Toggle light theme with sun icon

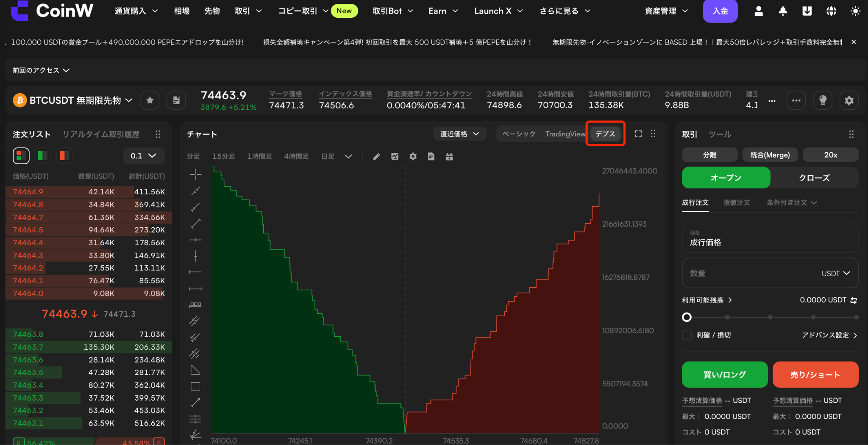coord(855,11)
